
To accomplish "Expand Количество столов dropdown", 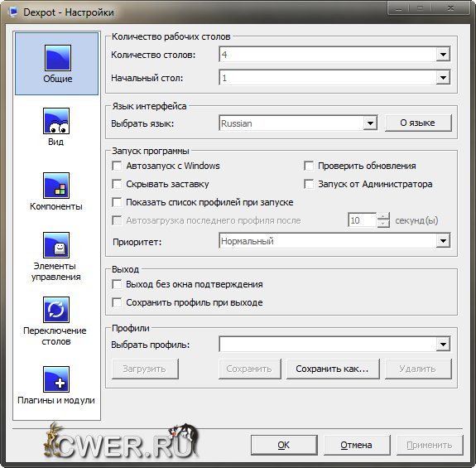I will [334, 55].
